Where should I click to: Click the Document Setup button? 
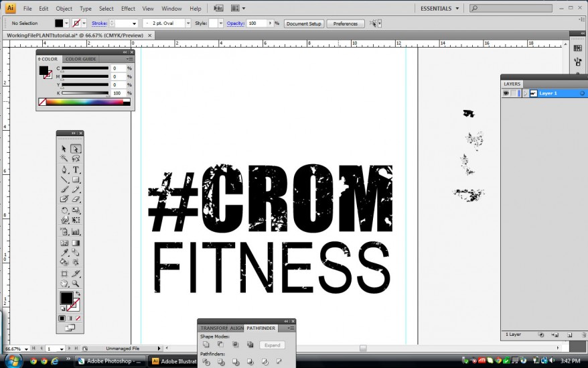pos(304,23)
